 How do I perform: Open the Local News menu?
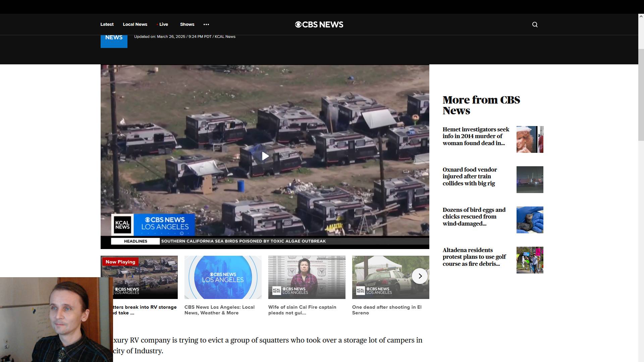coord(135,24)
